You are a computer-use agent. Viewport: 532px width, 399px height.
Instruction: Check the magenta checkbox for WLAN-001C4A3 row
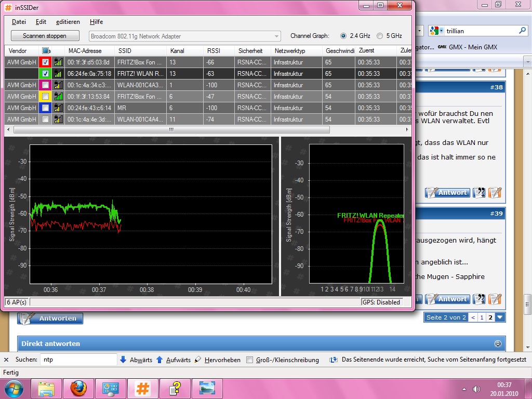tap(46, 85)
